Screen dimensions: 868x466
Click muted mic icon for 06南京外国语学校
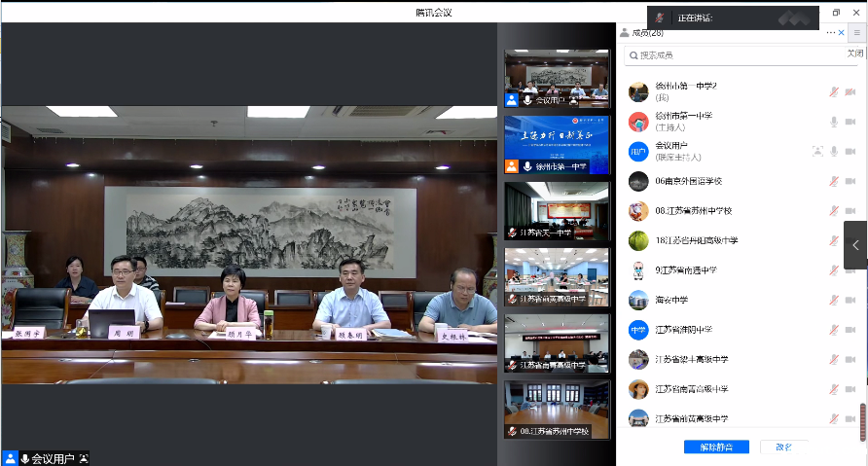click(834, 181)
